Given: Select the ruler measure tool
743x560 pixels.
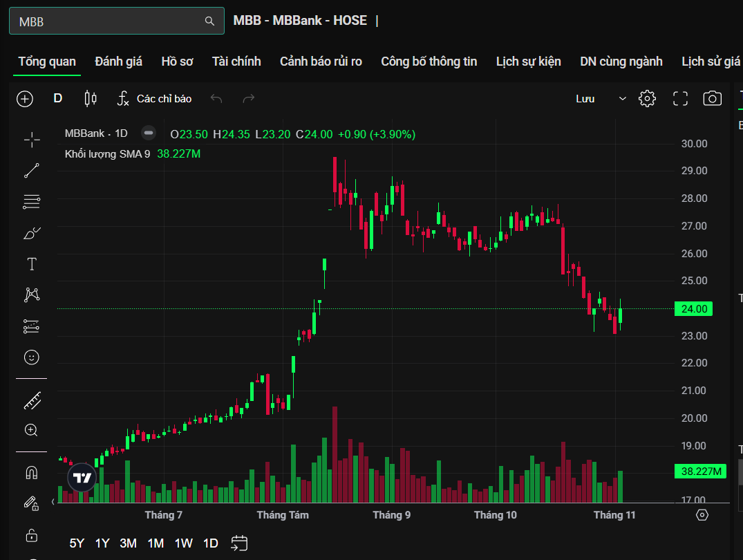Looking at the screenshot, I should (x=32, y=400).
